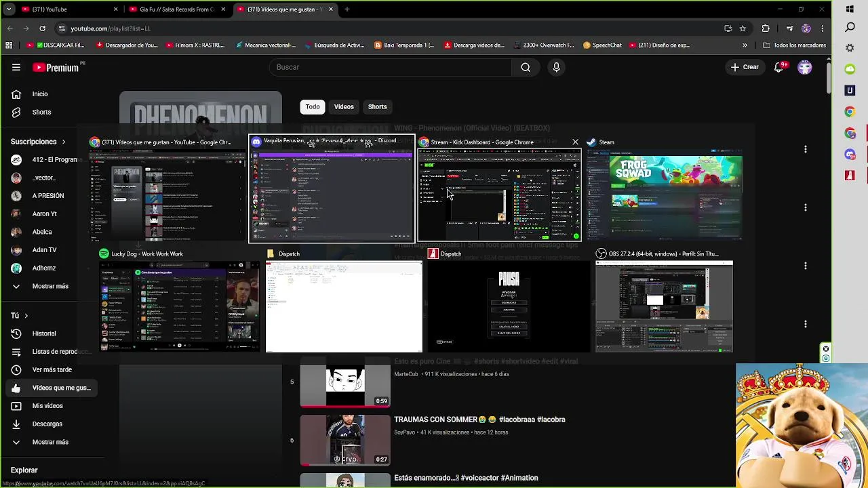Viewport: 868px width, 488px height.
Task: Switch to the Gia Fu Salsa Records tab
Action: [x=178, y=9]
